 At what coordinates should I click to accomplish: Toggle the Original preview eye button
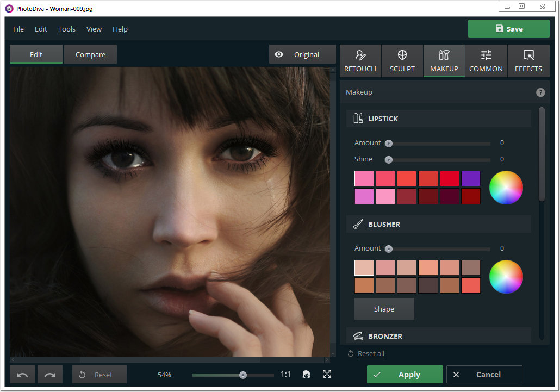(302, 54)
